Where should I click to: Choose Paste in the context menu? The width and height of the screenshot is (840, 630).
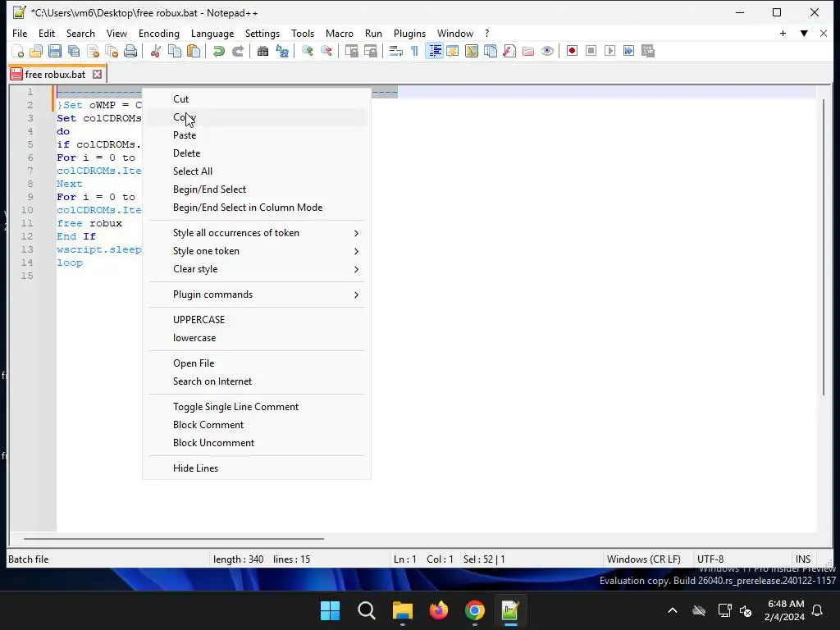257,135
